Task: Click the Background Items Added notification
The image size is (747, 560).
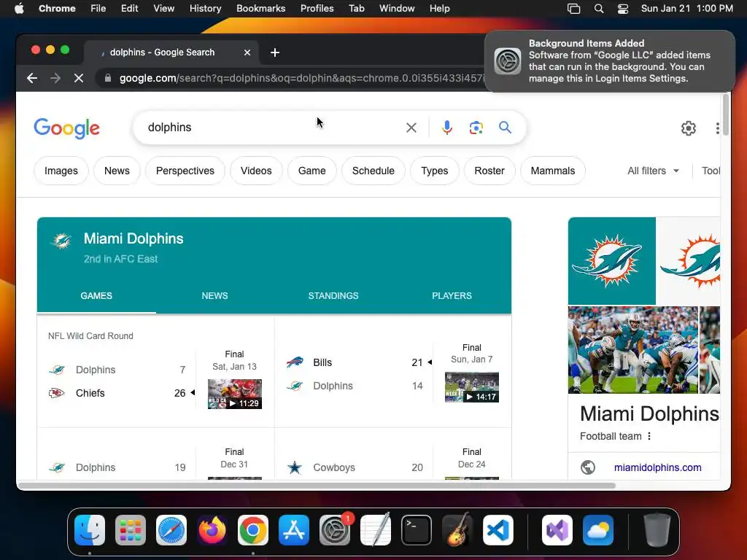Action: coord(610,61)
